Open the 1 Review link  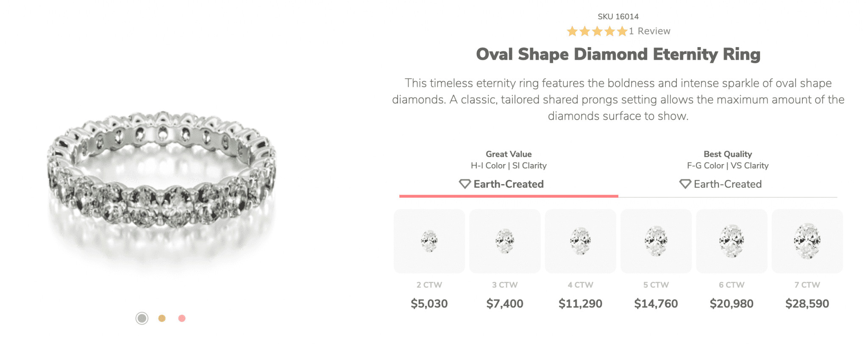click(651, 31)
